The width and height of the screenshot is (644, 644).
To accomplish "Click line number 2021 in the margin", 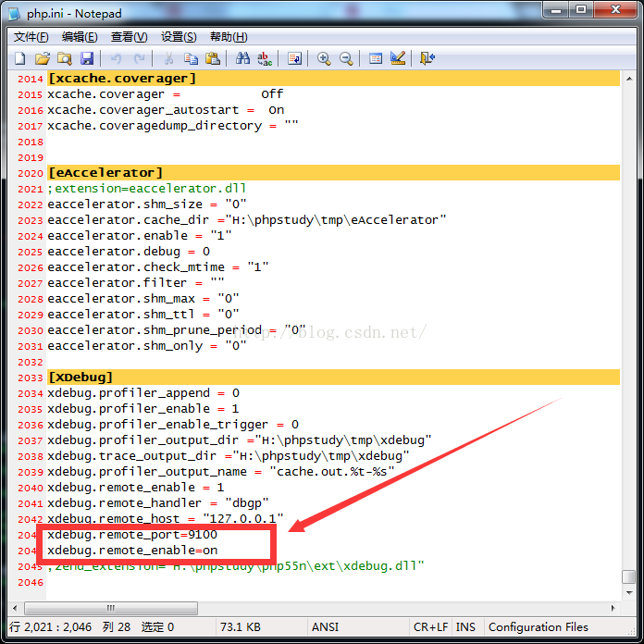I will (x=31, y=189).
